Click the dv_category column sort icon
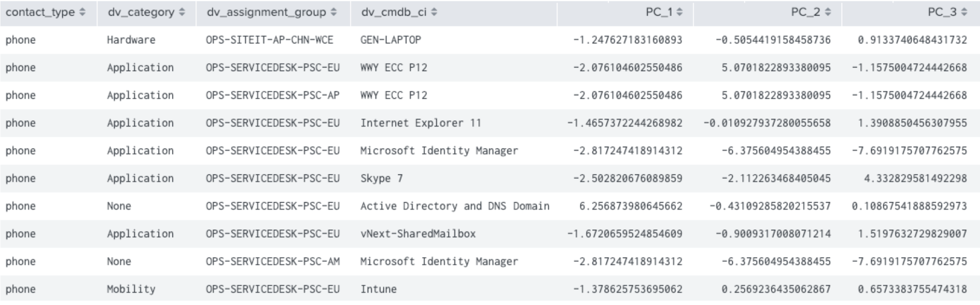The width and height of the screenshot is (980, 305). 182,13
